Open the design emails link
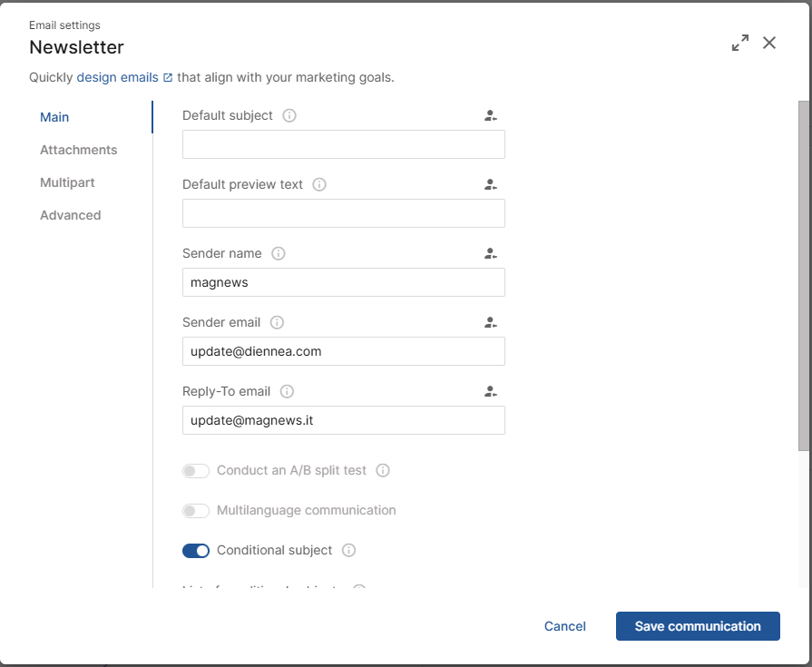812x667 pixels. (x=118, y=77)
